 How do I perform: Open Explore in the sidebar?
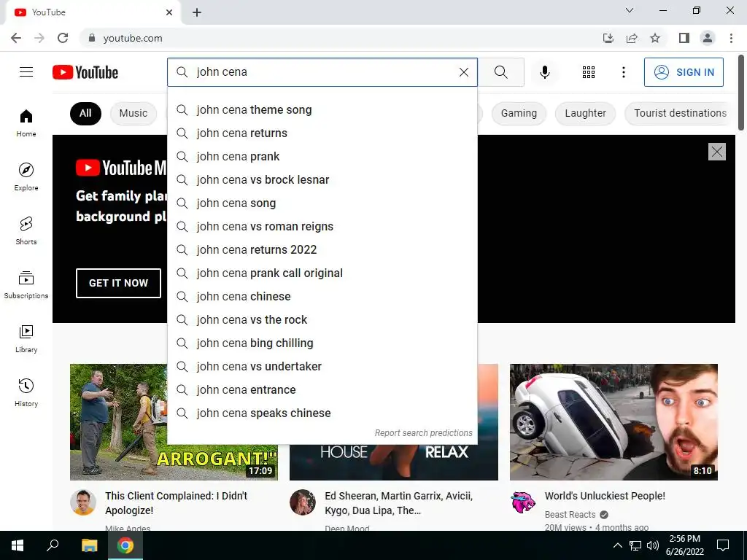(26, 176)
